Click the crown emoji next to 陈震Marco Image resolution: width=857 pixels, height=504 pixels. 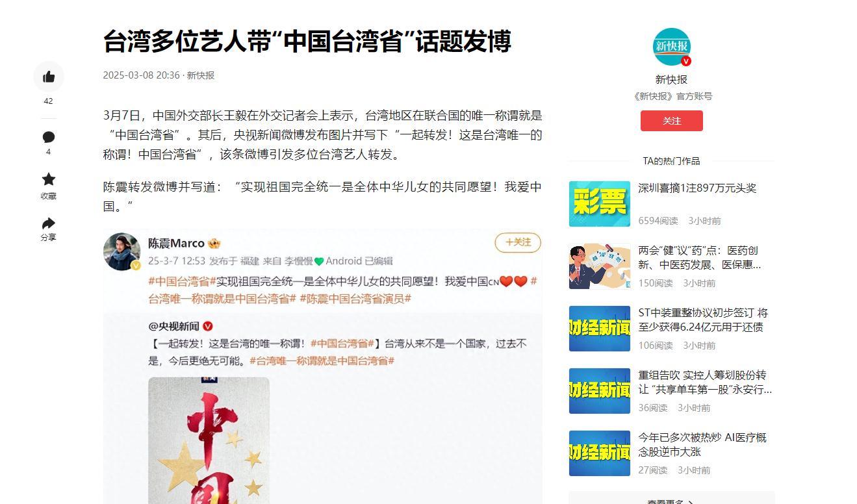pyautogui.click(x=214, y=244)
